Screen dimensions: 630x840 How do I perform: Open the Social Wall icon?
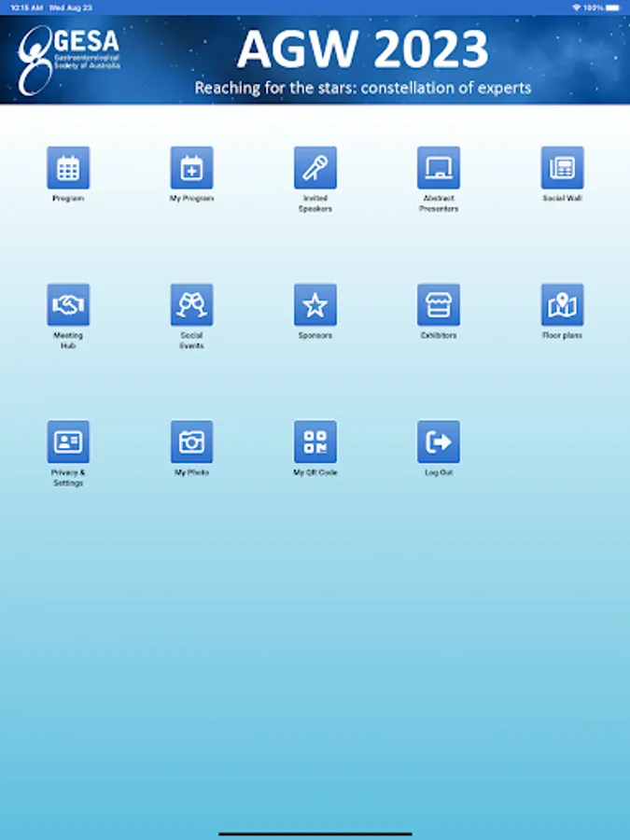pyautogui.click(x=562, y=168)
